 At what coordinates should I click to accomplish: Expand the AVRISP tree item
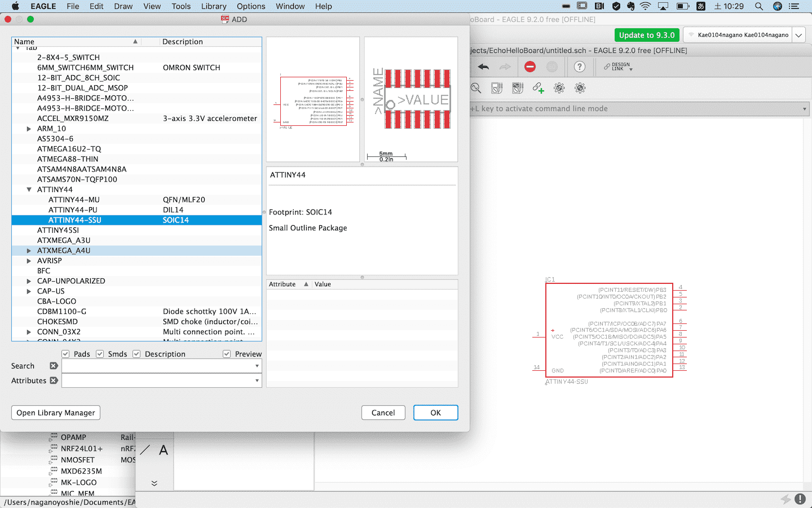tap(29, 261)
